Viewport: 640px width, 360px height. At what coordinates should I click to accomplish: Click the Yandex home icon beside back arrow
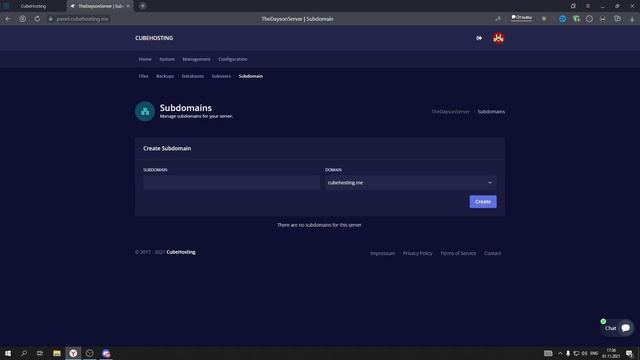pyautogui.click(x=22, y=19)
